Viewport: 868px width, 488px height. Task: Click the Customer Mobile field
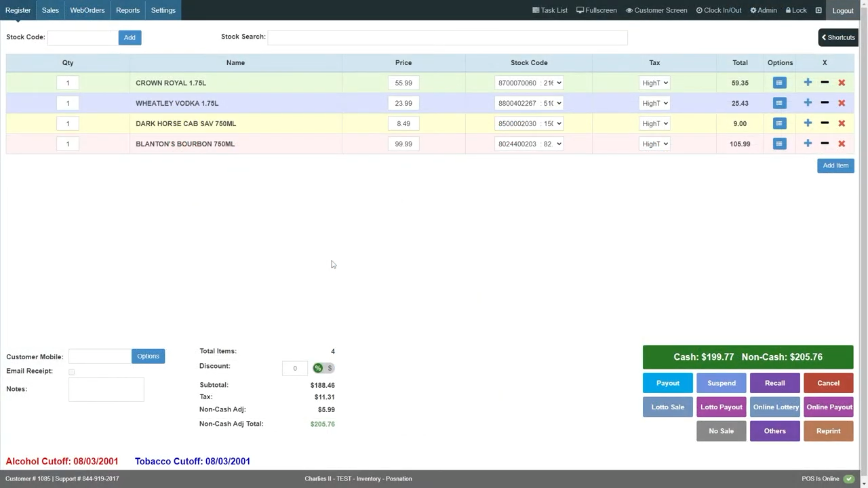pos(100,357)
